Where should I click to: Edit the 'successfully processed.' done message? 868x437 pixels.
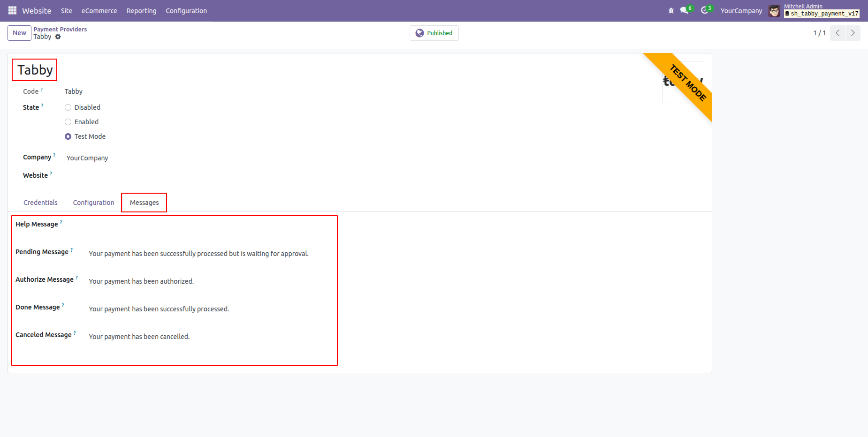(x=159, y=309)
